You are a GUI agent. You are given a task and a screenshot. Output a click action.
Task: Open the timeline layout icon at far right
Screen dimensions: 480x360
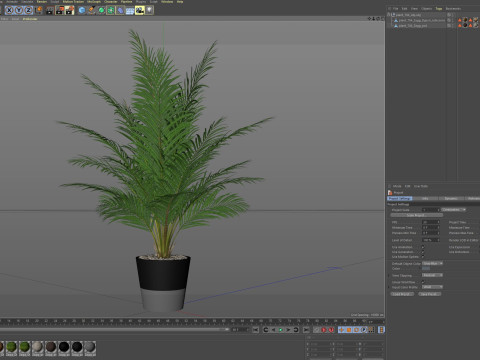381,330
